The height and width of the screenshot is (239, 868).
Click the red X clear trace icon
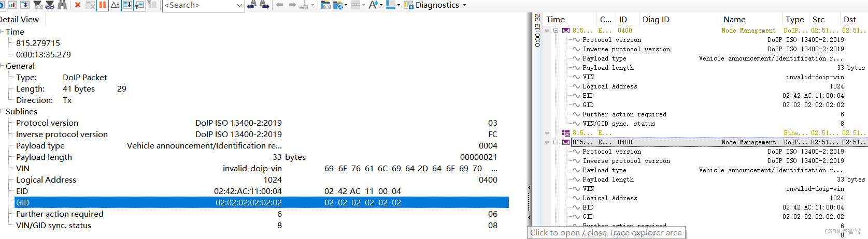point(78,5)
